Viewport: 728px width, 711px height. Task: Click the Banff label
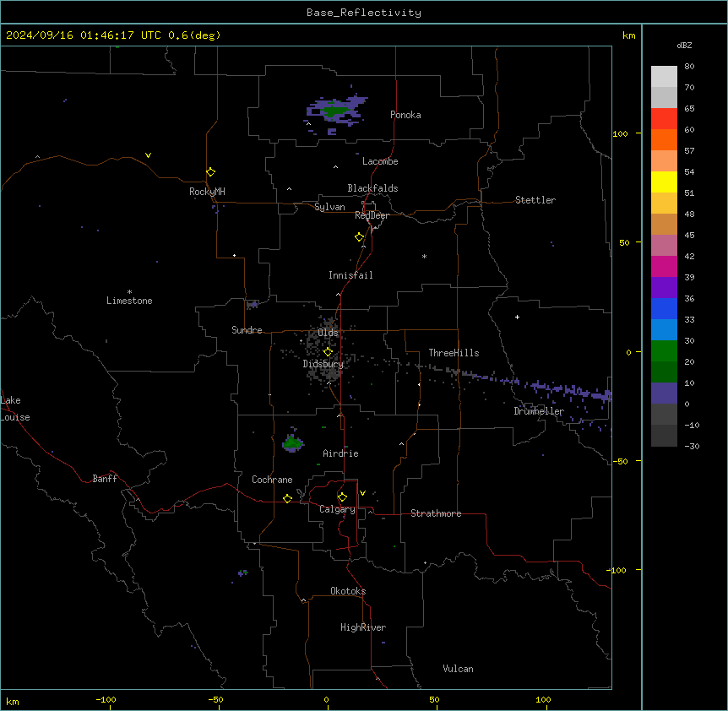(105, 479)
